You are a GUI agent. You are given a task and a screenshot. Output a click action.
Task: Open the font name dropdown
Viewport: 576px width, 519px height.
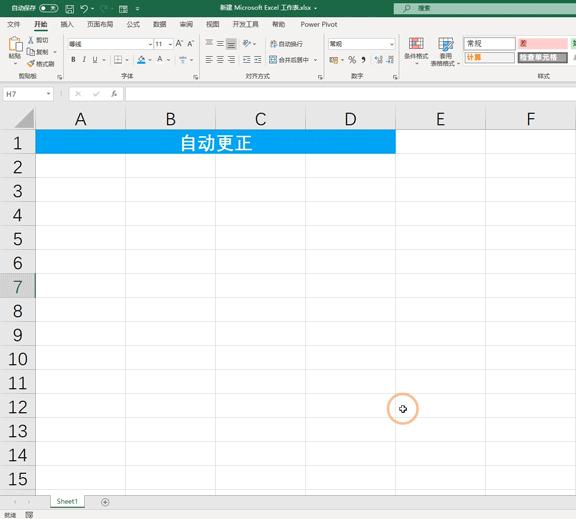pyautogui.click(x=150, y=44)
